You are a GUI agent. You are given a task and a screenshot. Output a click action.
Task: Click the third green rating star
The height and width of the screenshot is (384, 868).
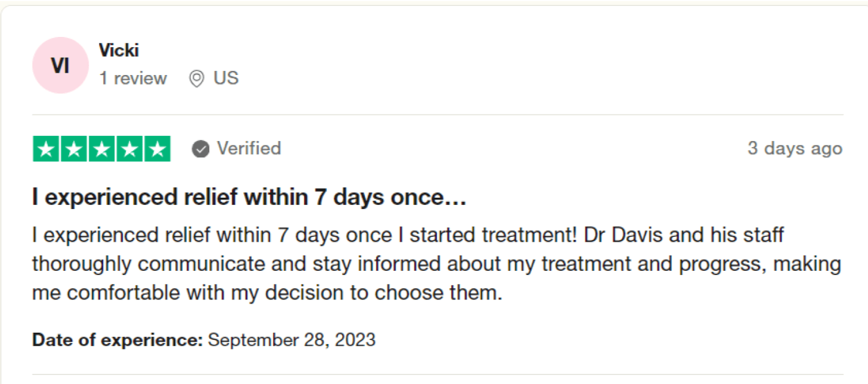pos(102,149)
